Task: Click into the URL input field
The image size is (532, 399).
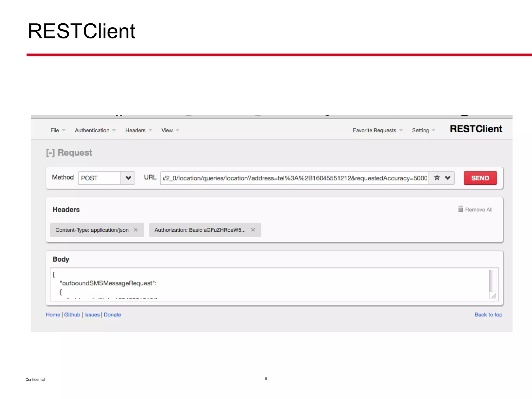Action: click(x=294, y=178)
